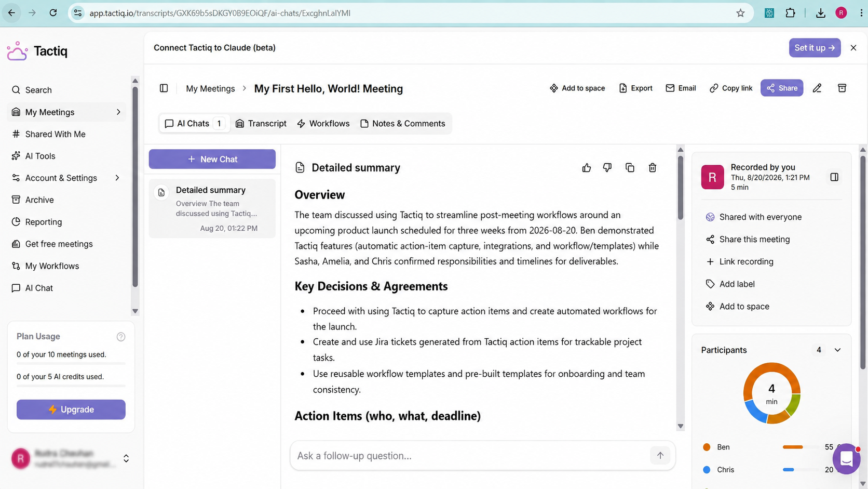Open Shared With Me section
868x489 pixels.
coord(48,134)
